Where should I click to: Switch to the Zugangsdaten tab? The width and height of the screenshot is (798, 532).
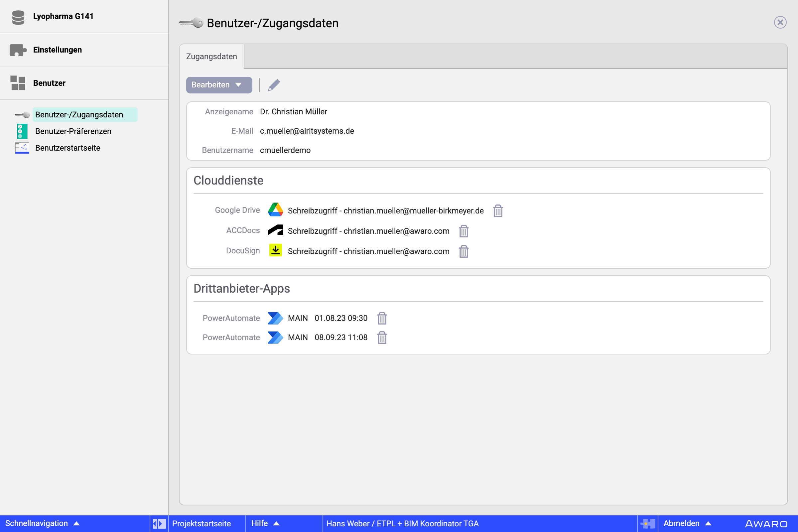pos(211,57)
